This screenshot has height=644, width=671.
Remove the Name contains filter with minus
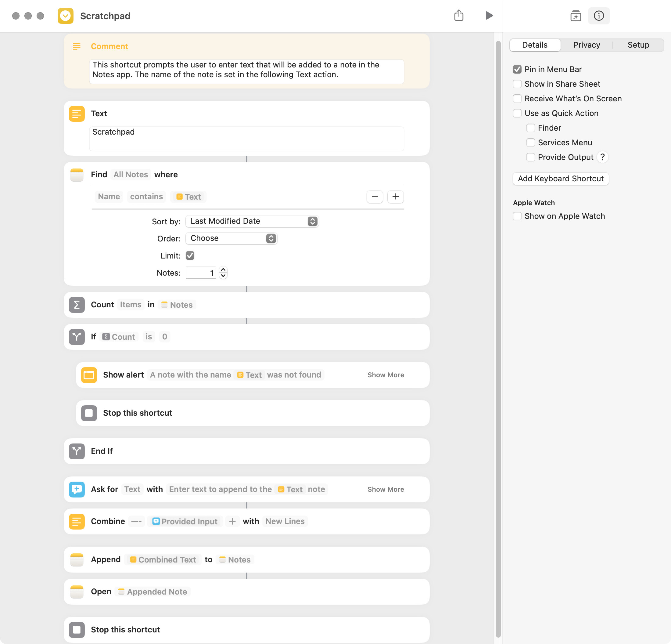[375, 197]
